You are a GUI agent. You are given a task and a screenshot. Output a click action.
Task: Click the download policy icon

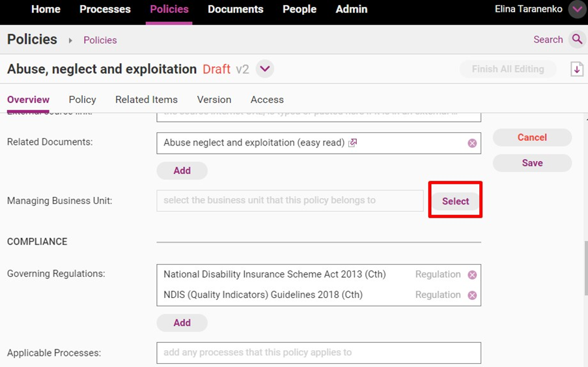click(x=577, y=69)
